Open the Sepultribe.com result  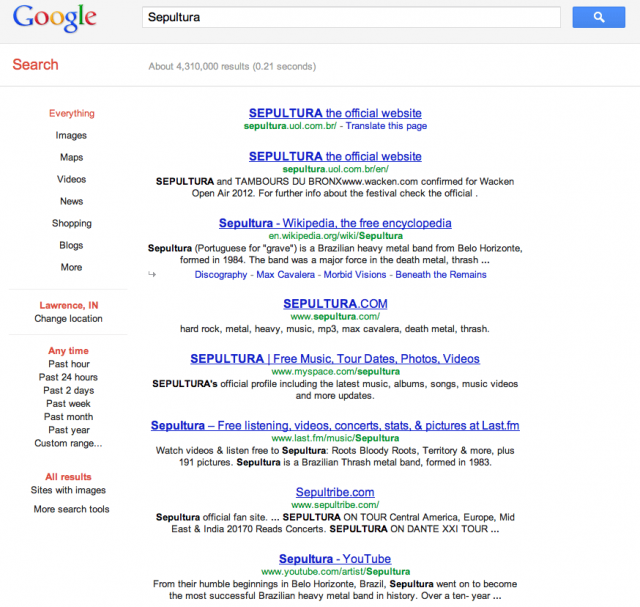[x=335, y=492]
